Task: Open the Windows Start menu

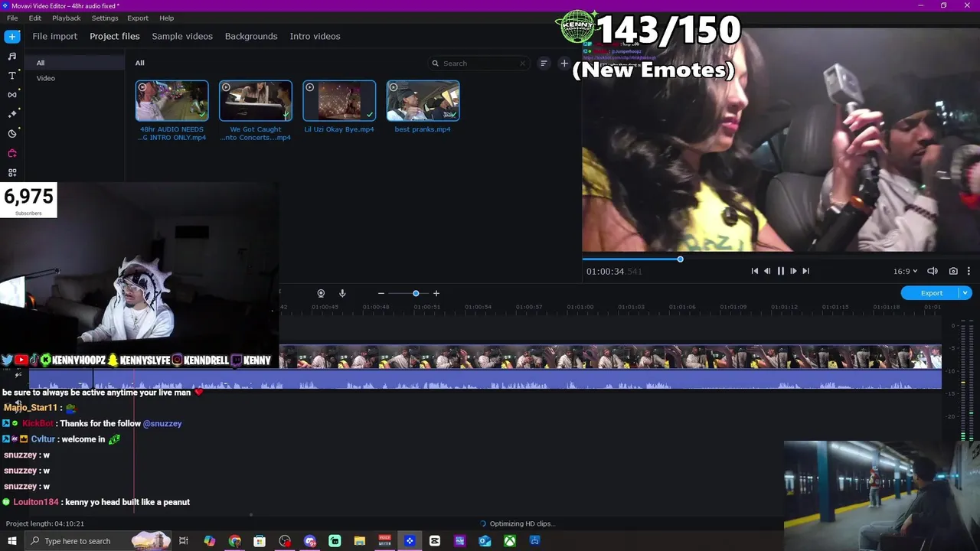Action: pyautogui.click(x=11, y=541)
